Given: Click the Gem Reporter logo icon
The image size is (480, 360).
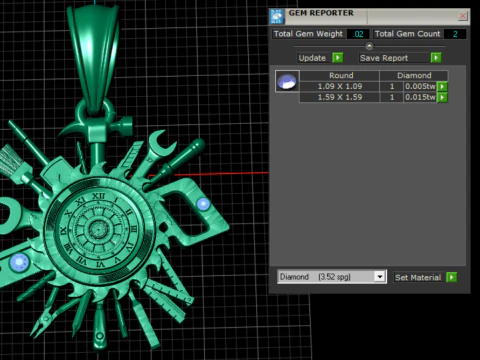Looking at the screenshot, I should click(x=277, y=16).
